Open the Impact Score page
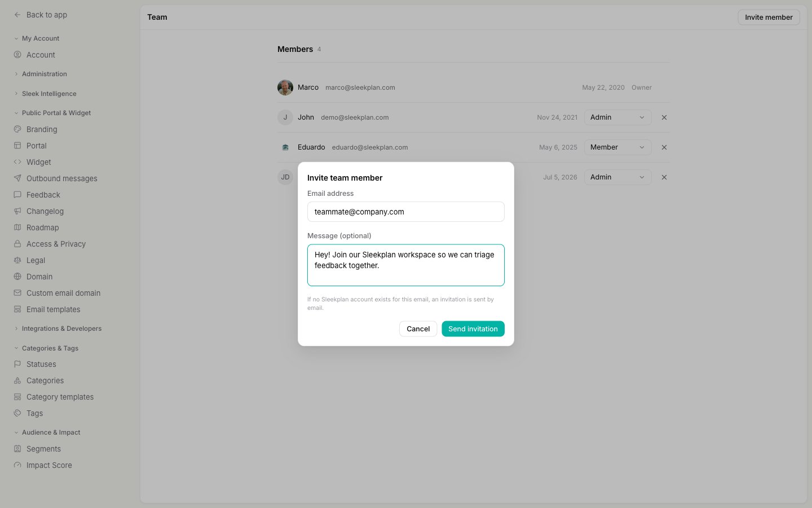This screenshot has height=508, width=812. [49, 465]
